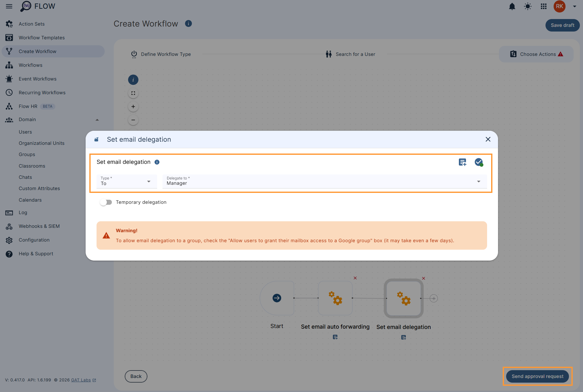
Task: Toggle light/dark theme
Action: pos(528,6)
